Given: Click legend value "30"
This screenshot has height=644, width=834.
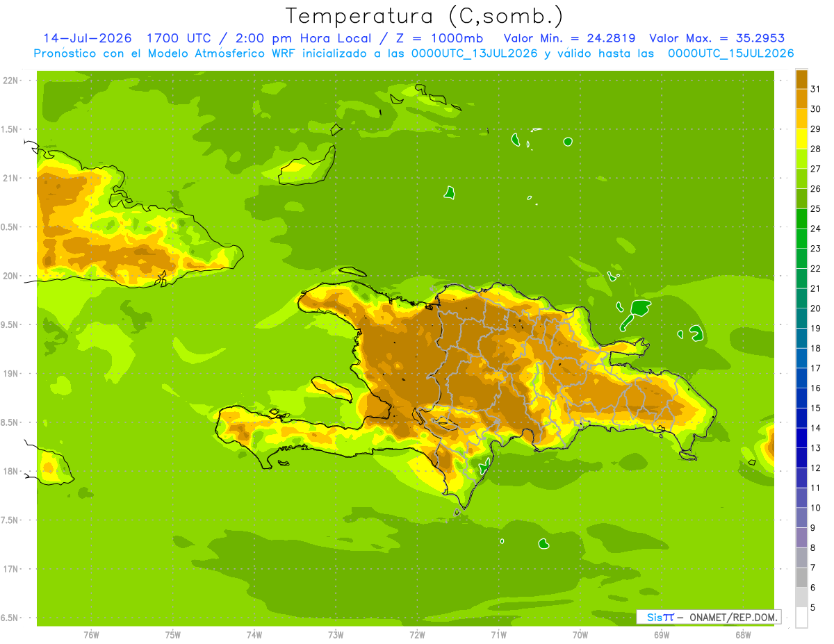Looking at the screenshot, I should click(815, 109).
